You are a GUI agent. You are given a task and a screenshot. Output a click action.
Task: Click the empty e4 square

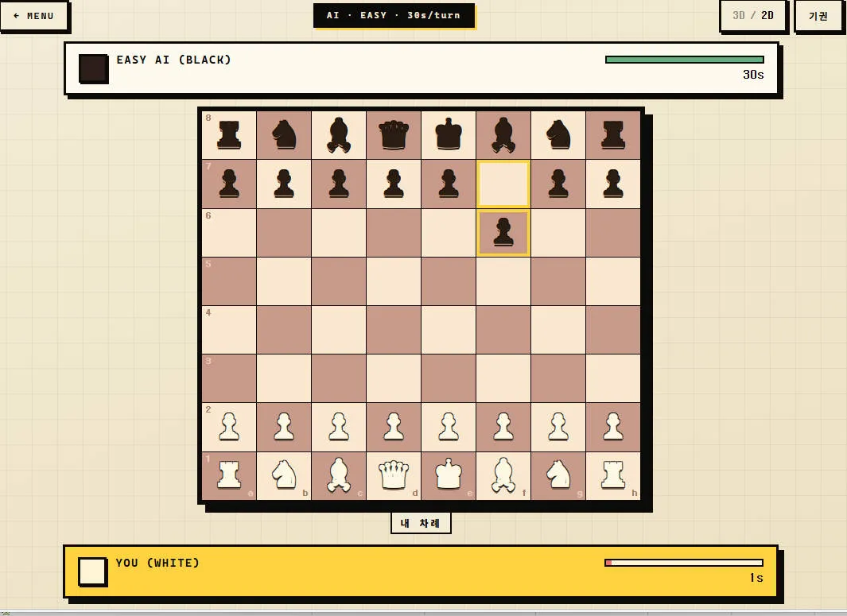tap(449, 330)
